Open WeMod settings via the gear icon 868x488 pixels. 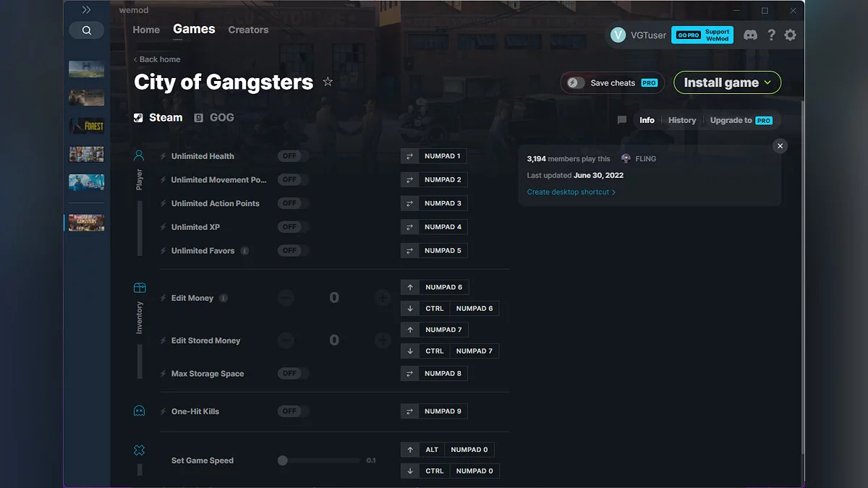point(791,34)
